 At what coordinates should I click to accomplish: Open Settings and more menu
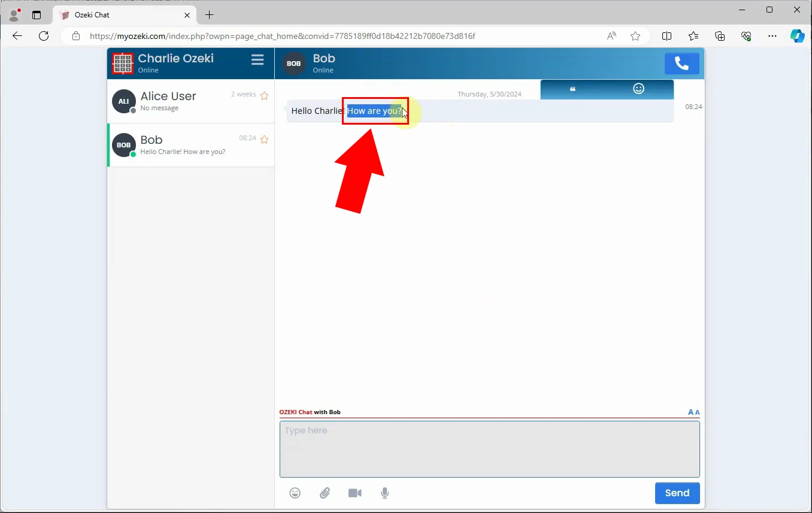click(772, 36)
